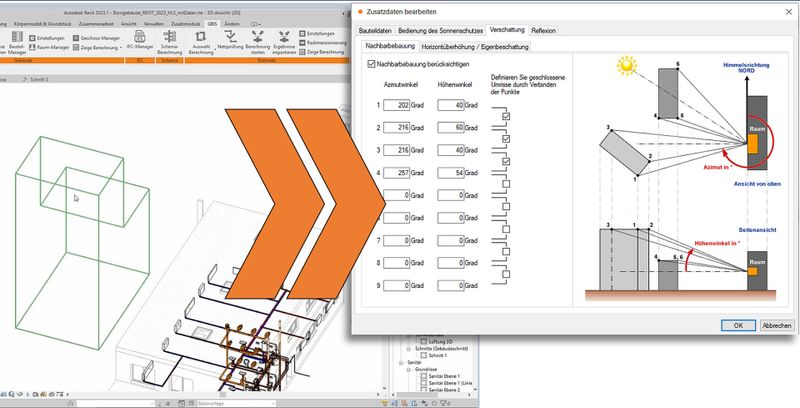Confirm the dialog with OK
800x408 pixels.
738,325
